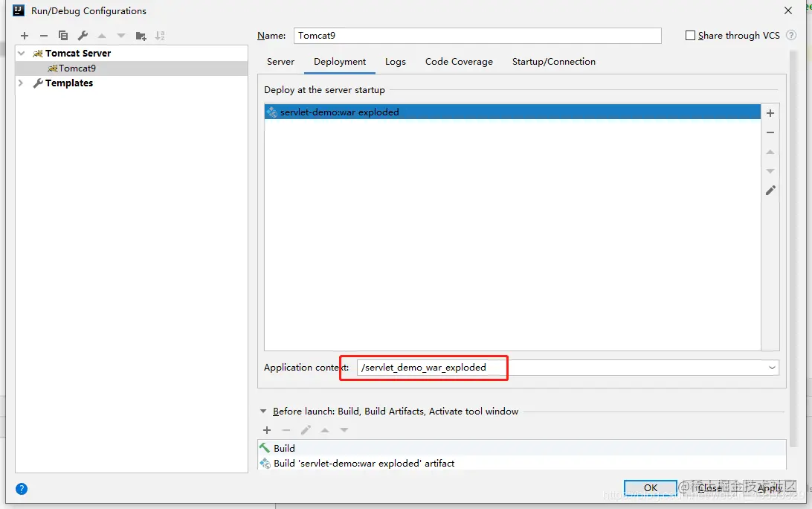Enable Share through VCS checkbox

690,35
